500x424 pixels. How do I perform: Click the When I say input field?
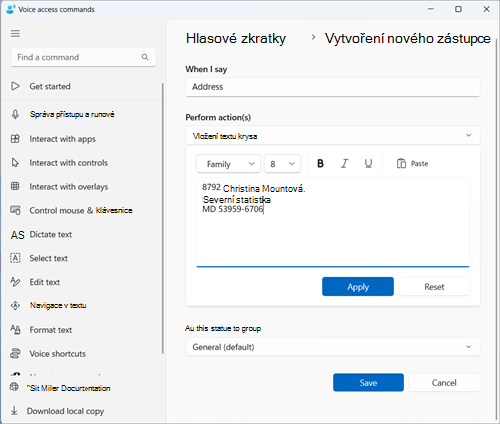pos(333,87)
